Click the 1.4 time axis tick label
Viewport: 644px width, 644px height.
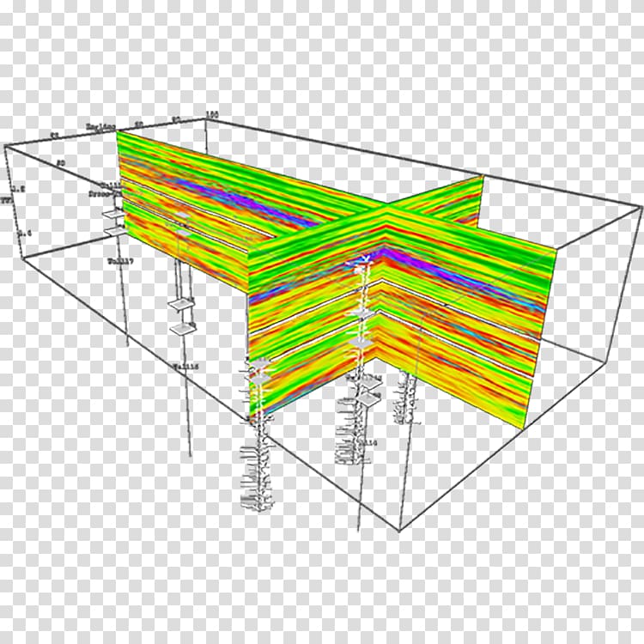pyautogui.click(x=23, y=232)
